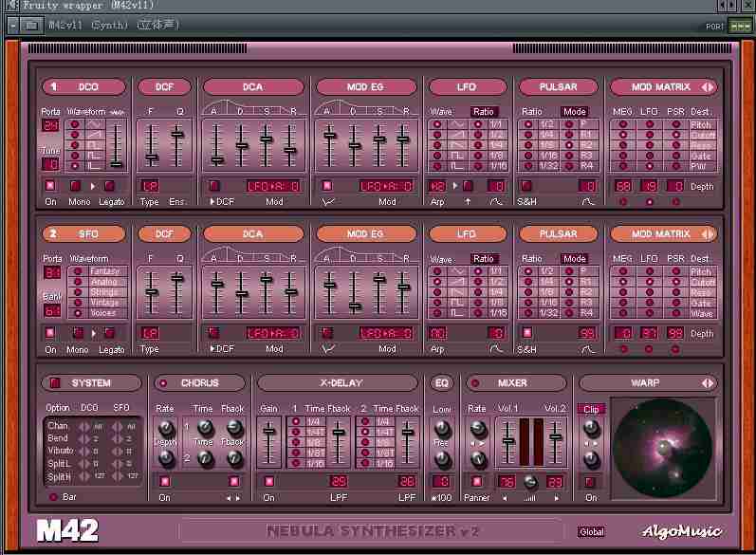This screenshot has height=555, width=756.
Task: Change the DCO Chan arrows in System
Action: 84,426
